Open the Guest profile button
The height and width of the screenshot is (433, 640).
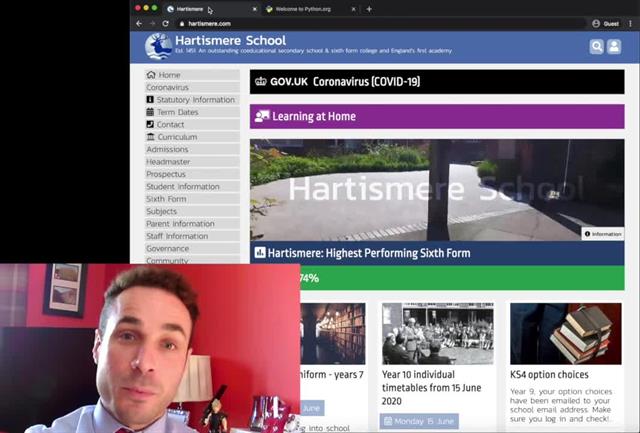pos(606,24)
